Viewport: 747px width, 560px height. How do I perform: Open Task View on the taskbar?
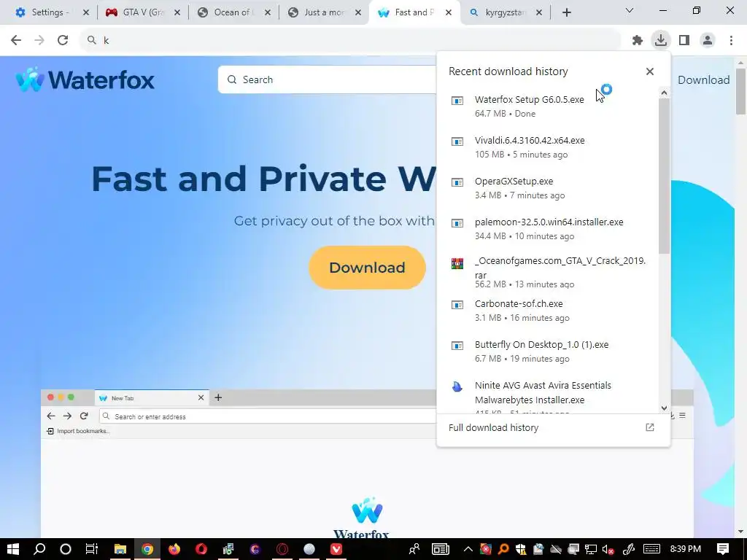point(91,549)
